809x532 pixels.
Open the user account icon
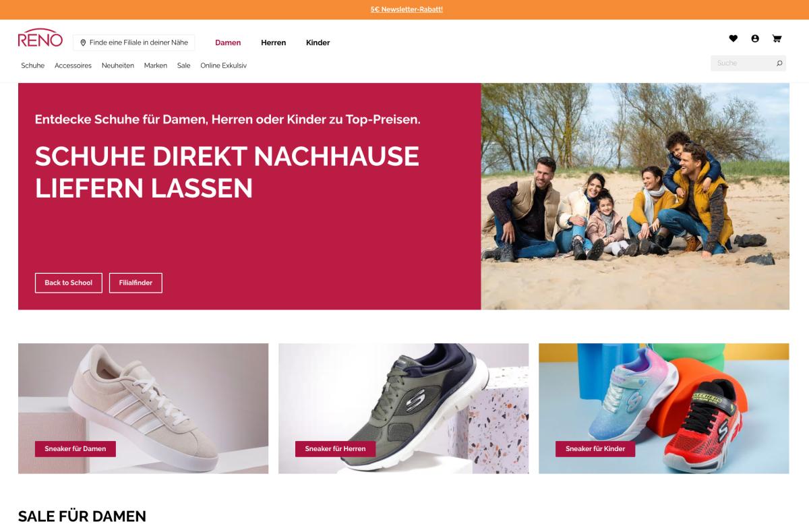coord(755,38)
